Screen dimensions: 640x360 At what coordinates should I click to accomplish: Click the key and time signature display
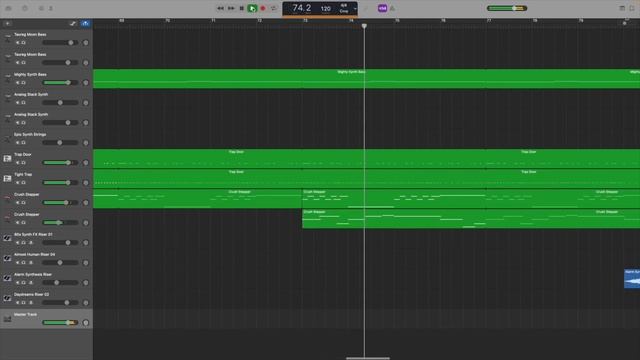tap(344, 9)
